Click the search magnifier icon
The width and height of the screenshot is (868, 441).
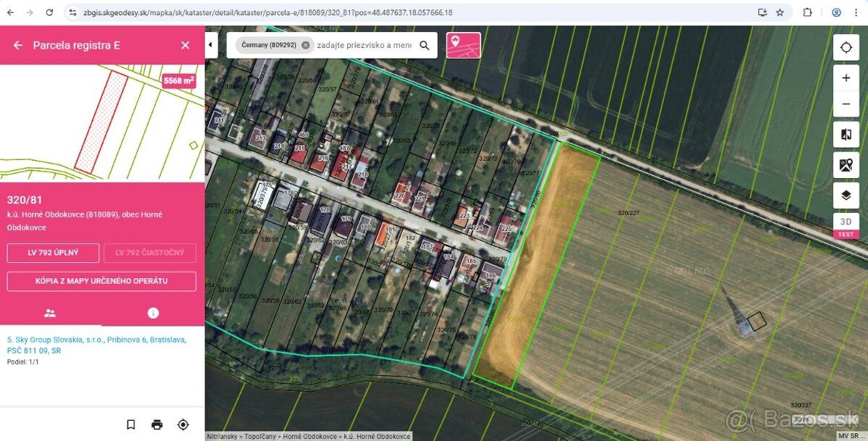425,45
